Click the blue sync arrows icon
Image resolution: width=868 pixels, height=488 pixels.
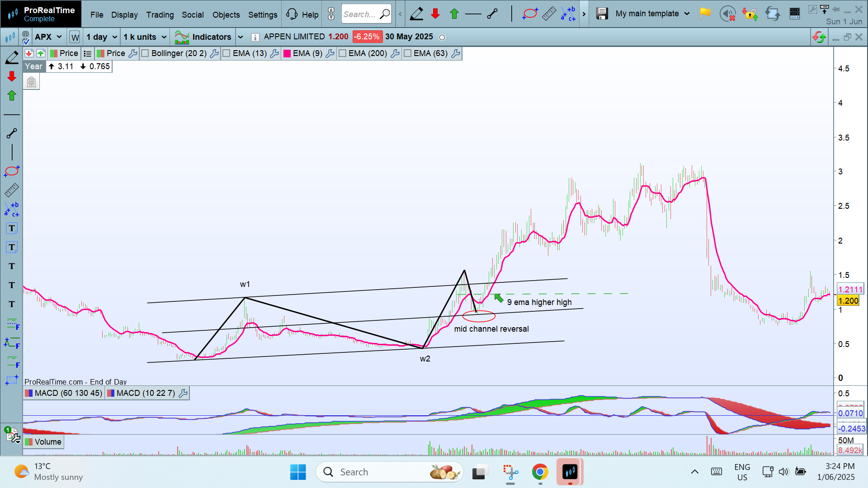pos(772,14)
